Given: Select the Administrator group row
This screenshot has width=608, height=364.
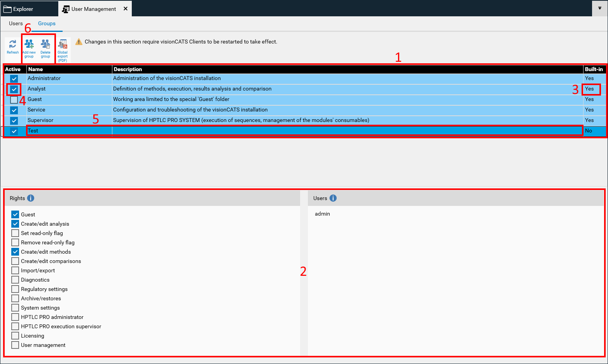Looking at the screenshot, I should point(44,78).
